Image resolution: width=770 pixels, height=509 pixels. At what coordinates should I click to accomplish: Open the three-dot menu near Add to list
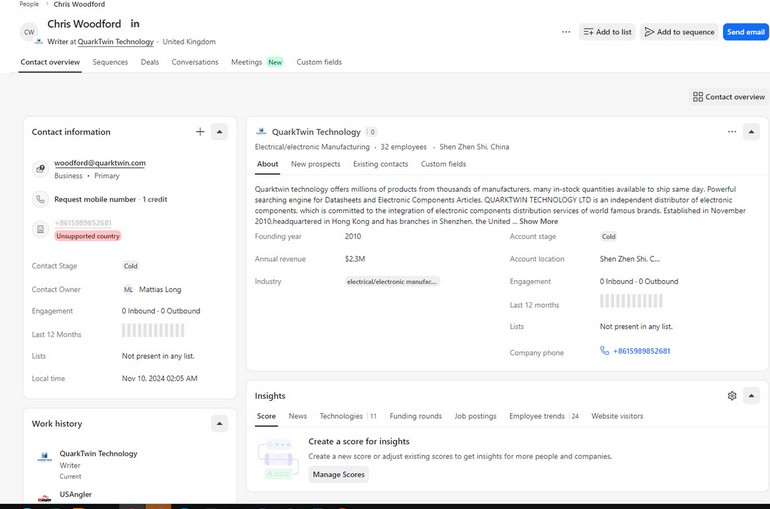[566, 32]
